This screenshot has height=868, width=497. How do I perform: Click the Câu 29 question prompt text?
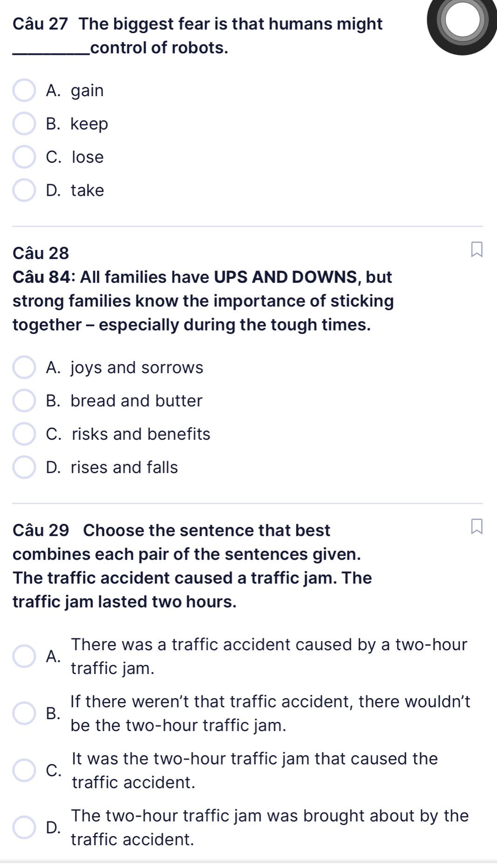coord(192,566)
